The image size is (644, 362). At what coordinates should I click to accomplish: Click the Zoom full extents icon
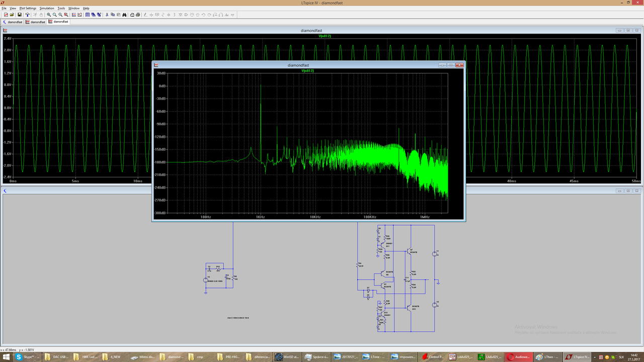click(66, 15)
